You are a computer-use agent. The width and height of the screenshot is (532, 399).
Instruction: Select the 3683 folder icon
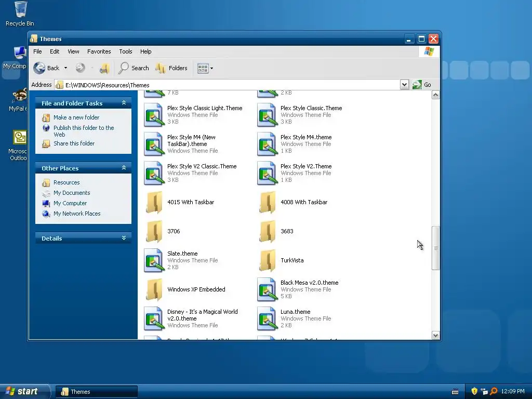(x=268, y=232)
